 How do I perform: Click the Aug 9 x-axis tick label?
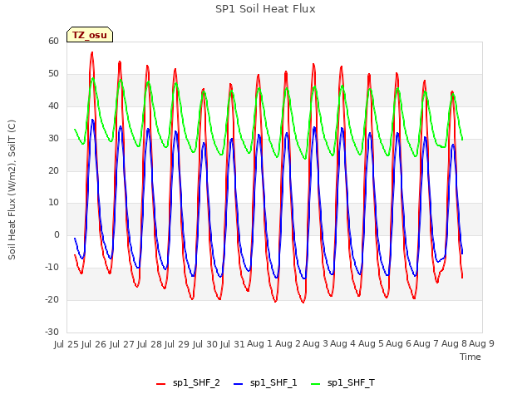(481, 344)
